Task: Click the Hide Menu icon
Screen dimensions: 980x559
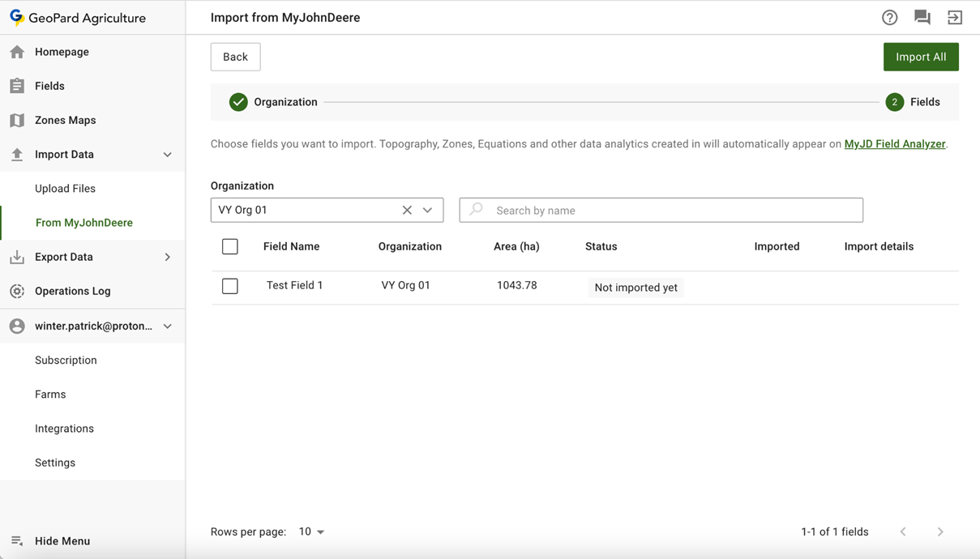Action: (x=17, y=541)
